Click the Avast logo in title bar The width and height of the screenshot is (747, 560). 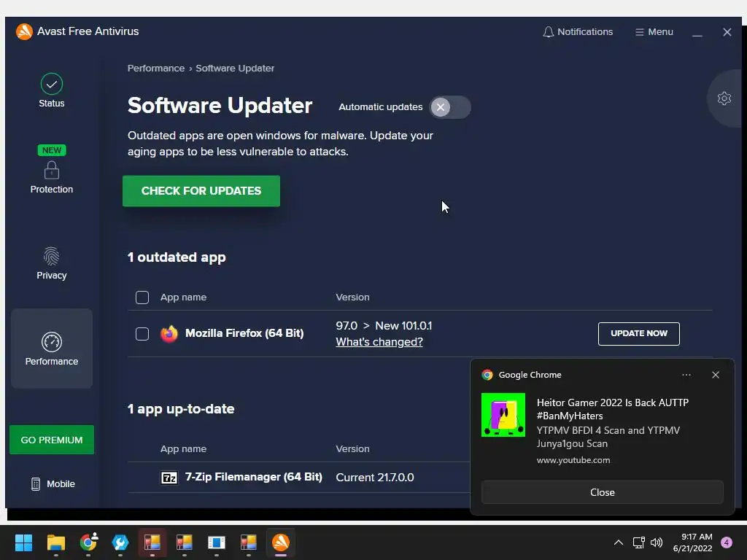24,32
